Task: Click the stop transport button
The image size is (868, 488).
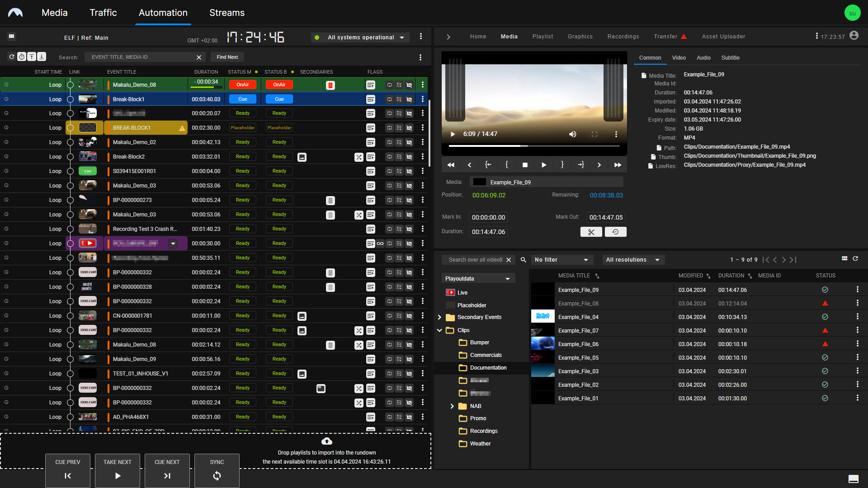Action: pos(525,165)
